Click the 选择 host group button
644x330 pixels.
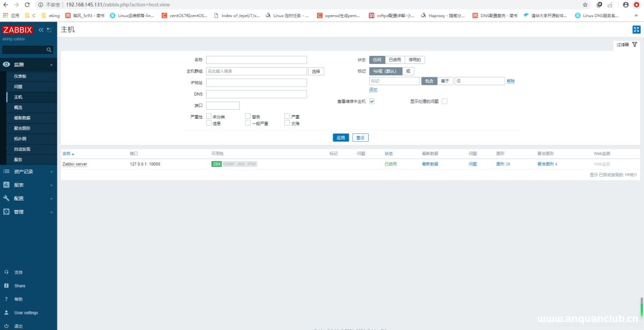316,71
